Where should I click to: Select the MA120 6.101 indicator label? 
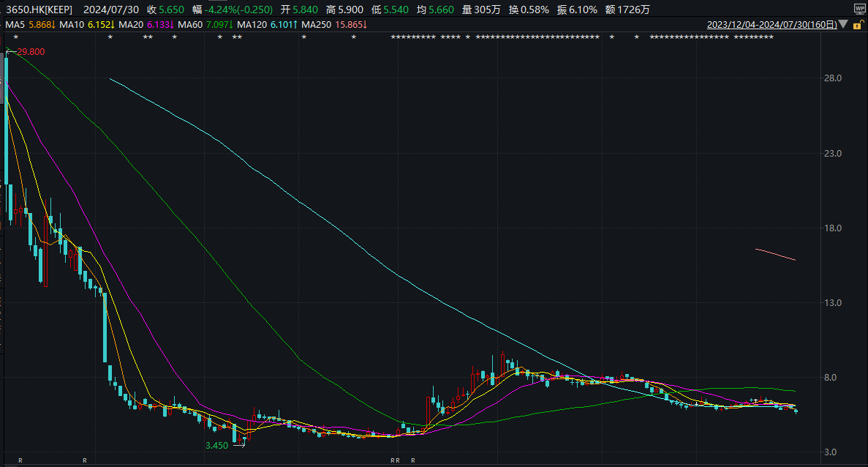point(268,24)
